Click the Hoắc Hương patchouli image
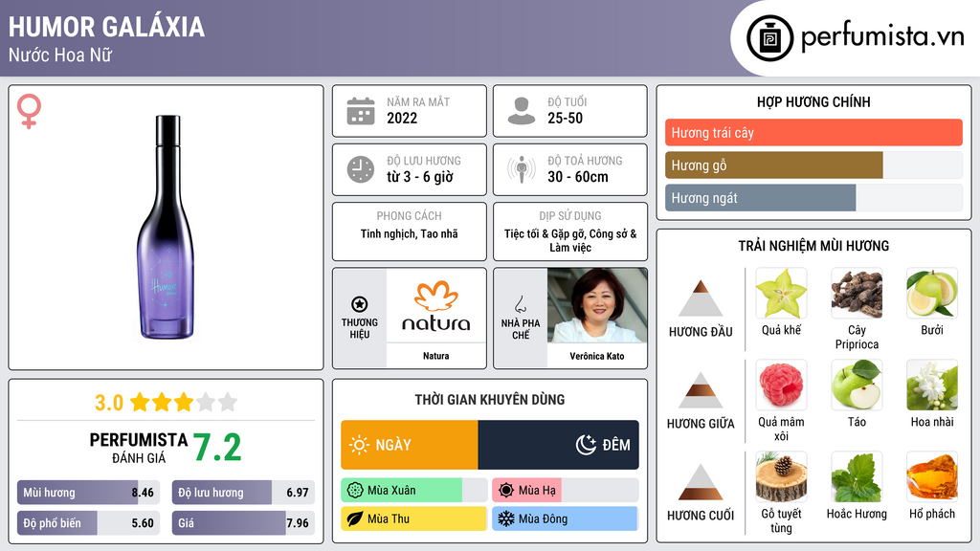 (x=857, y=476)
